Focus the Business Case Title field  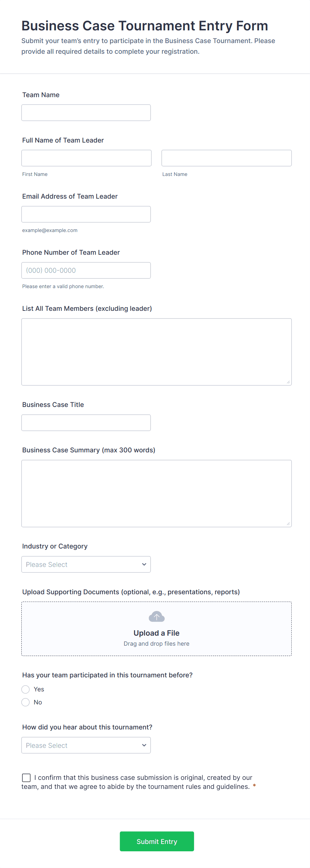pos(86,423)
